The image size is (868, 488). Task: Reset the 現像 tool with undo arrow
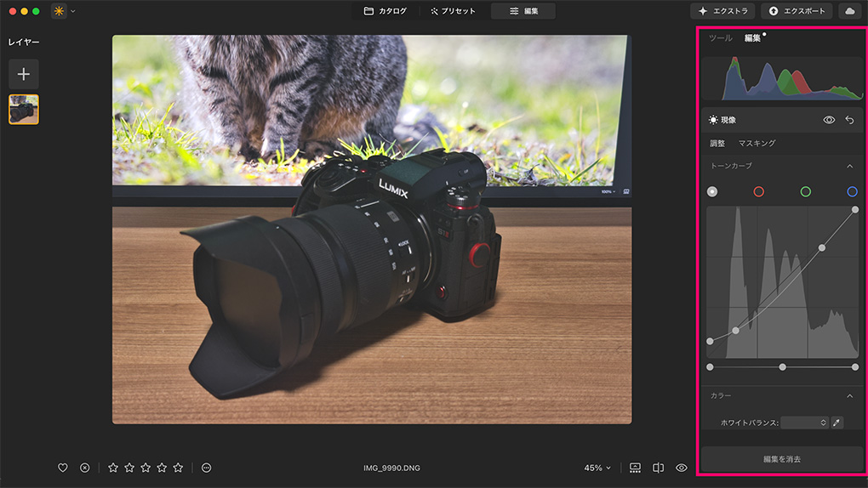pos(850,120)
